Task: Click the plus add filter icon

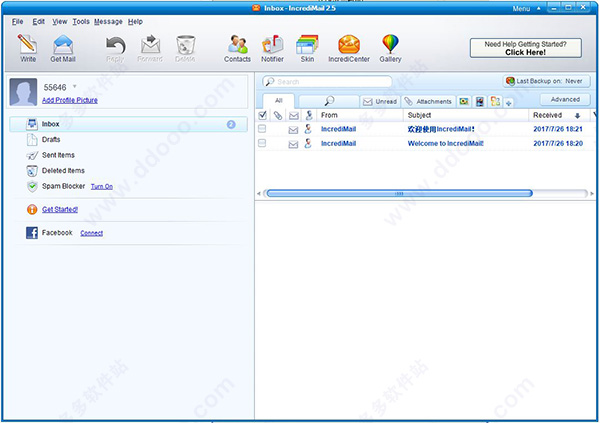Action: coord(509,103)
